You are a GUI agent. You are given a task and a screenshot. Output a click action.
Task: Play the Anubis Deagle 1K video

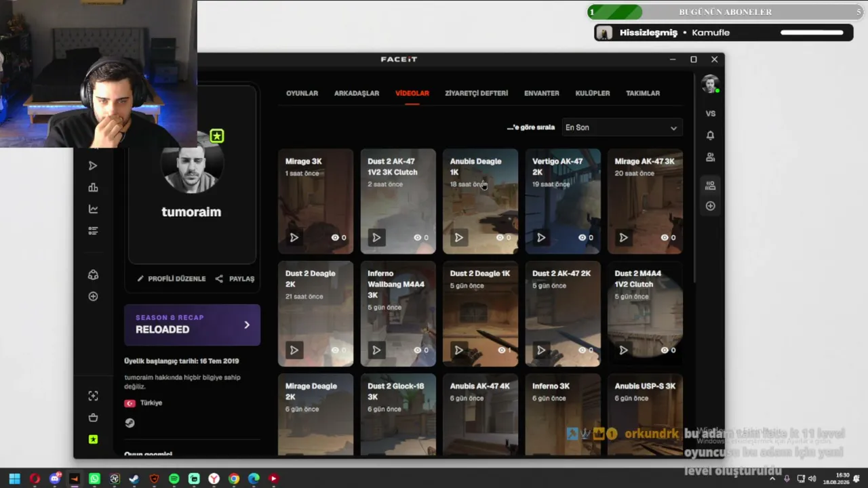click(x=458, y=238)
